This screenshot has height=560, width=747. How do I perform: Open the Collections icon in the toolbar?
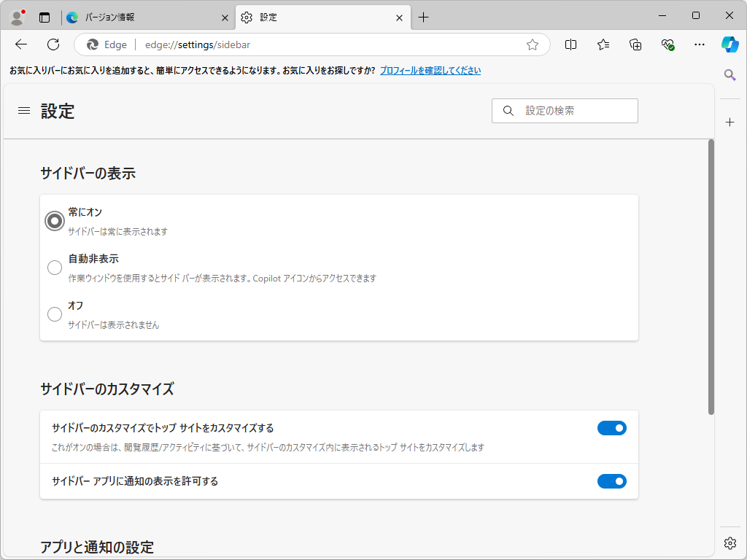pyautogui.click(x=635, y=44)
